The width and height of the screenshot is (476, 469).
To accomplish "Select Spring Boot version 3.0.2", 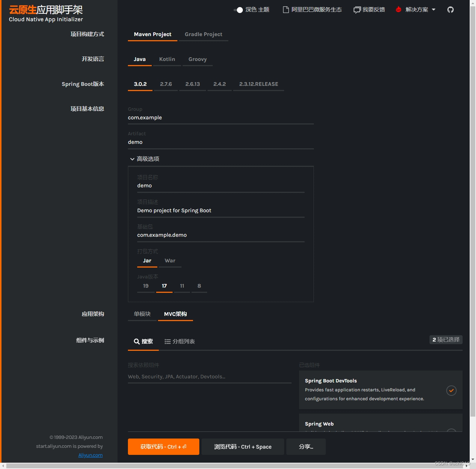I will [140, 84].
